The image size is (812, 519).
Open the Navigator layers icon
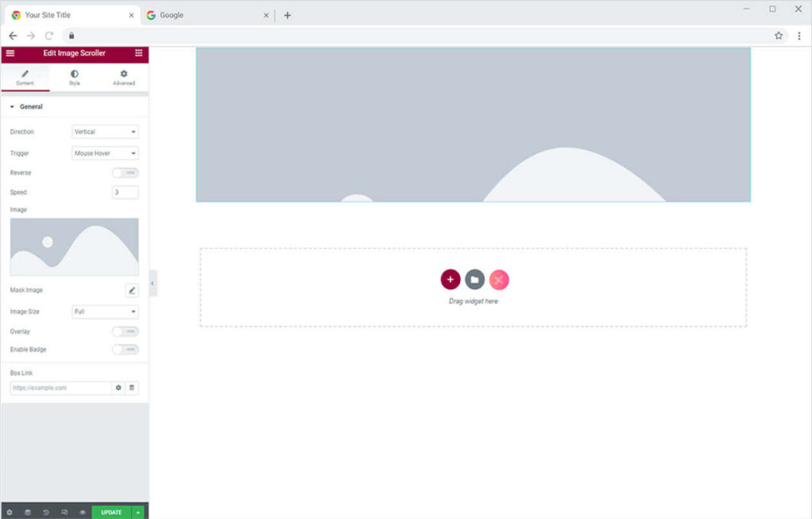28,513
